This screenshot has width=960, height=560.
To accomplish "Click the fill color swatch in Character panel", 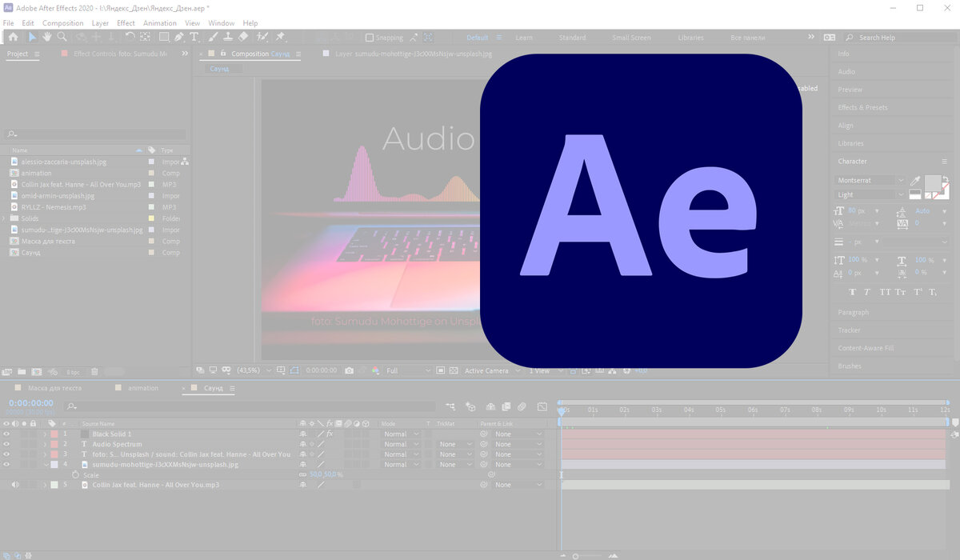I will (x=933, y=184).
